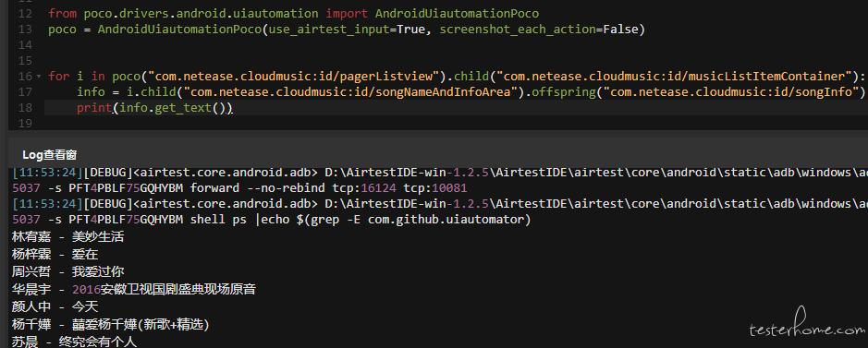The width and height of the screenshot is (868, 348).
Task: Click line number 12 in the gutter
Action: pyautogui.click(x=25, y=13)
